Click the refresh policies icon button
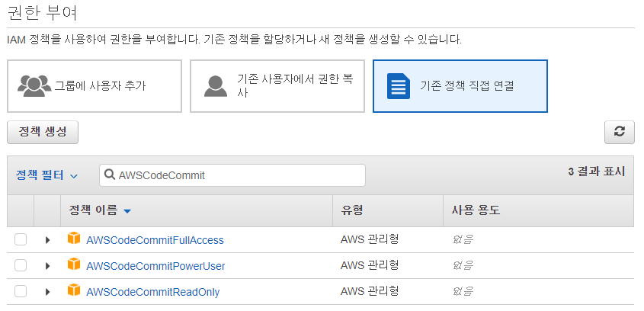This screenshot has width=644, height=311. (x=620, y=132)
